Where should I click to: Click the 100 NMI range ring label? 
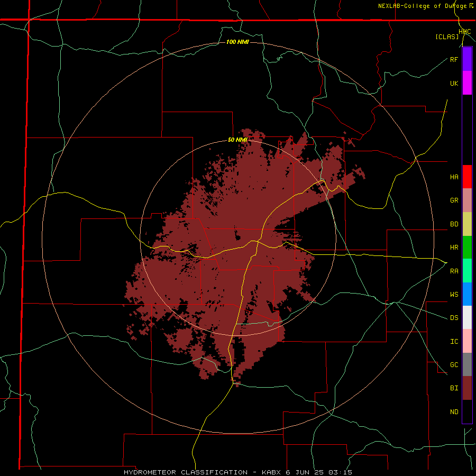237,42
